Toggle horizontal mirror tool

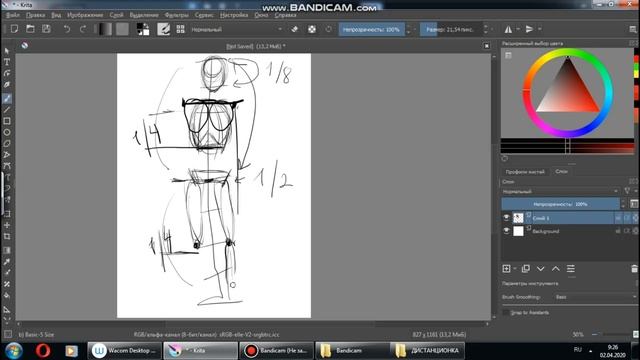point(508,29)
